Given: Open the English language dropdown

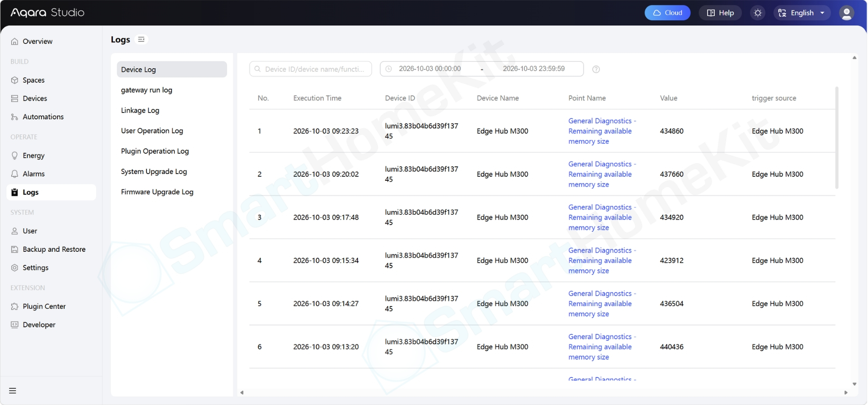Looking at the screenshot, I should [x=802, y=13].
